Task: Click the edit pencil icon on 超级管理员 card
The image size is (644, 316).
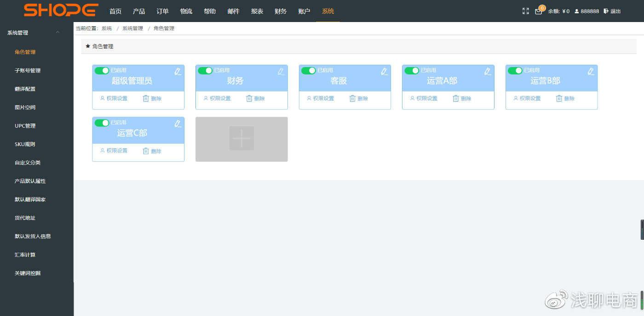Action: tap(178, 71)
